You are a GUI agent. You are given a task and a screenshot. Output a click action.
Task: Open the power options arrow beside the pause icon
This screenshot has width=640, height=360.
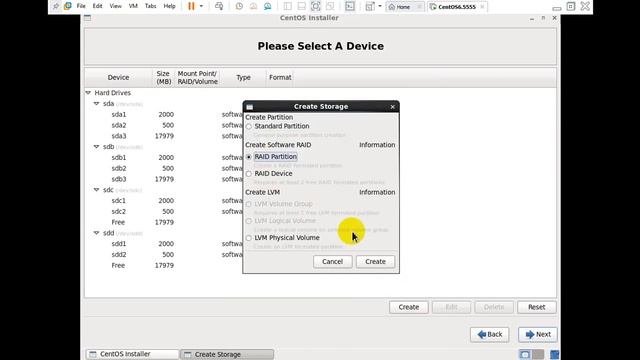pyautogui.click(x=201, y=6)
